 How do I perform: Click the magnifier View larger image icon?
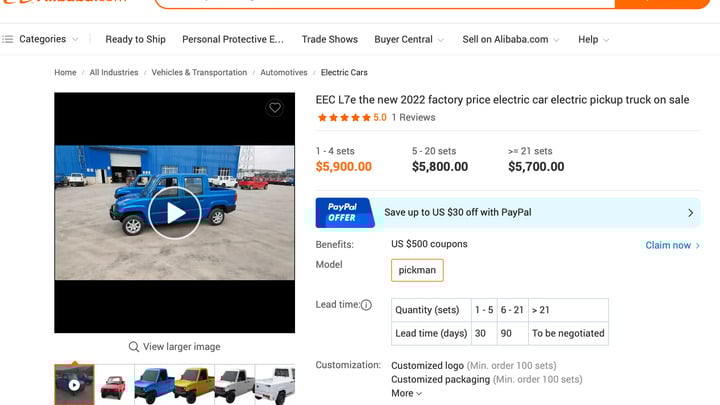[x=134, y=347]
